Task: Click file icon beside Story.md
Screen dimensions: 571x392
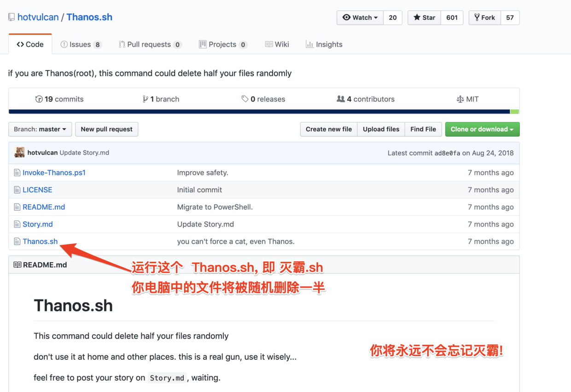Action: (x=17, y=225)
